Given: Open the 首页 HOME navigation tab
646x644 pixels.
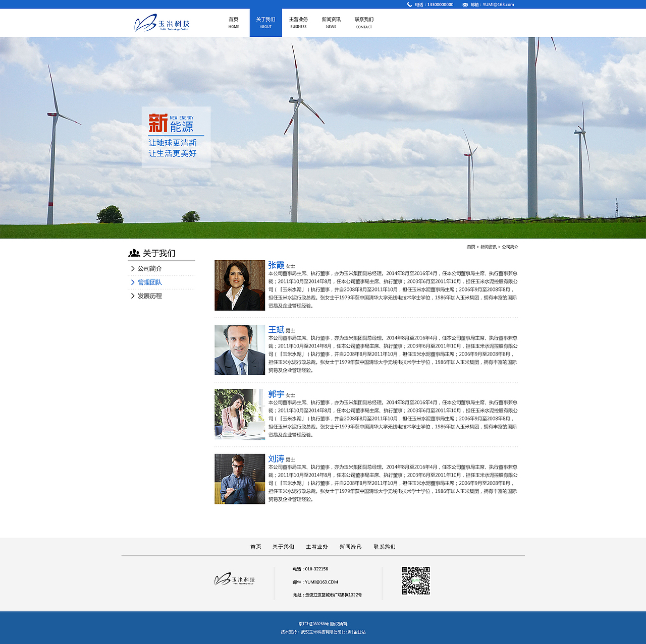Looking at the screenshot, I should [x=234, y=23].
